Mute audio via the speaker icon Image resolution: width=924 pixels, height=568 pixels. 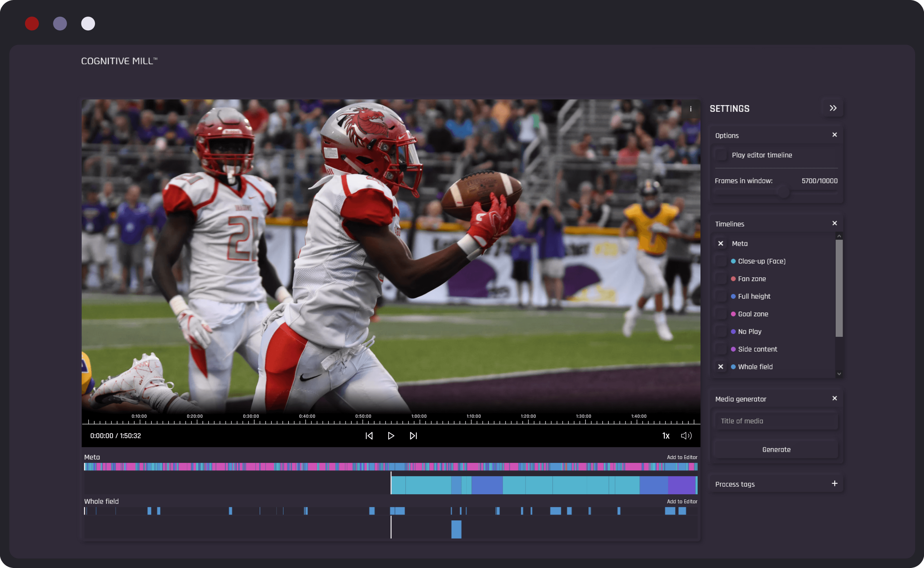click(686, 436)
